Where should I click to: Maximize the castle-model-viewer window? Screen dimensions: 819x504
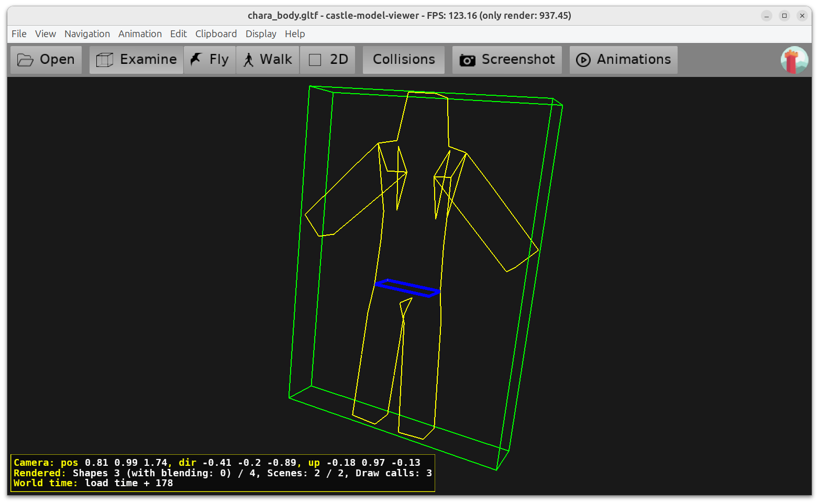click(784, 16)
